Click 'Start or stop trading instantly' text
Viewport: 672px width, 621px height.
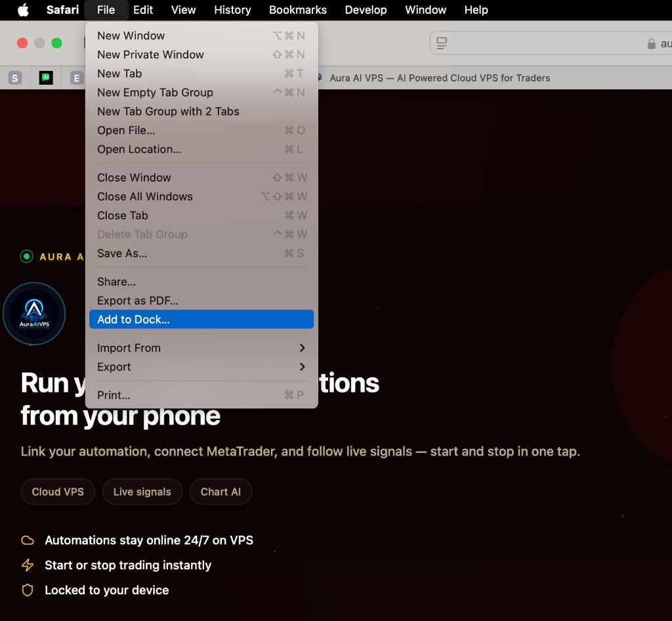point(128,565)
